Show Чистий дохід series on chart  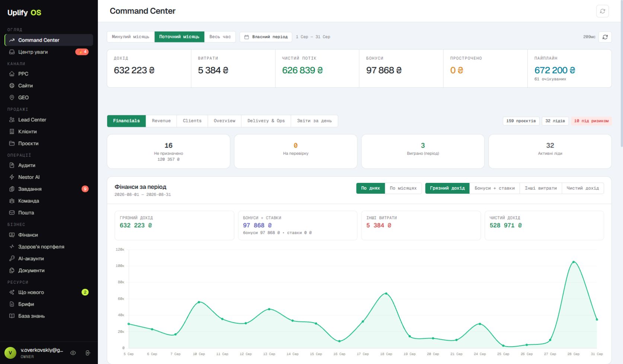pos(583,189)
